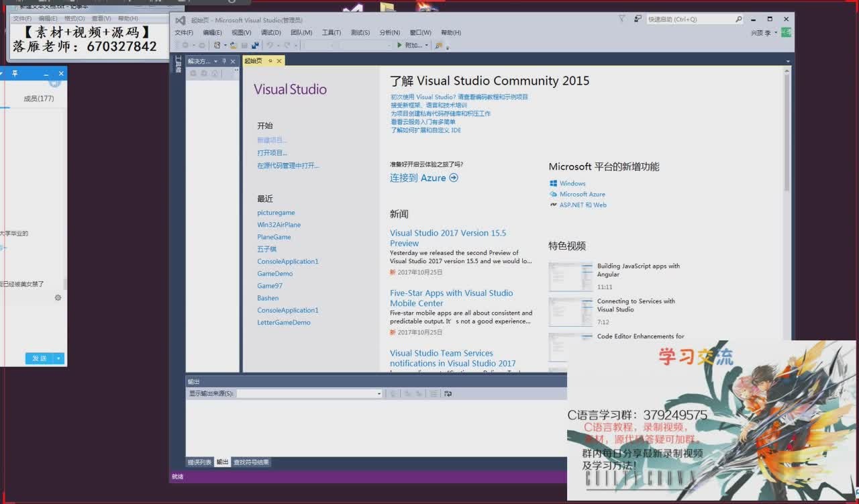This screenshot has height=504, width=859.
Task: Expand the toolbar overflow options arrow
Action: (448, 47)
